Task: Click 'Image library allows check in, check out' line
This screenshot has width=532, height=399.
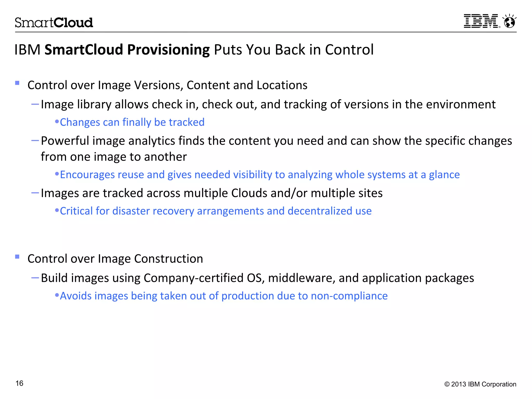Action: coord(268,104)
